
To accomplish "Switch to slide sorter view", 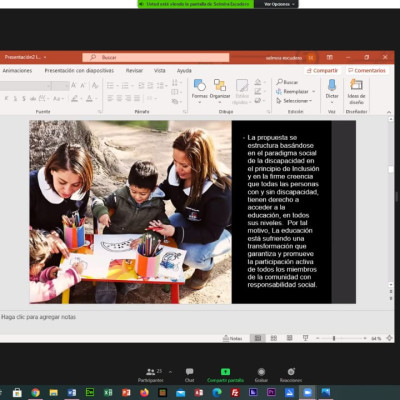I will pyautogui.click(x=274, y=338).
